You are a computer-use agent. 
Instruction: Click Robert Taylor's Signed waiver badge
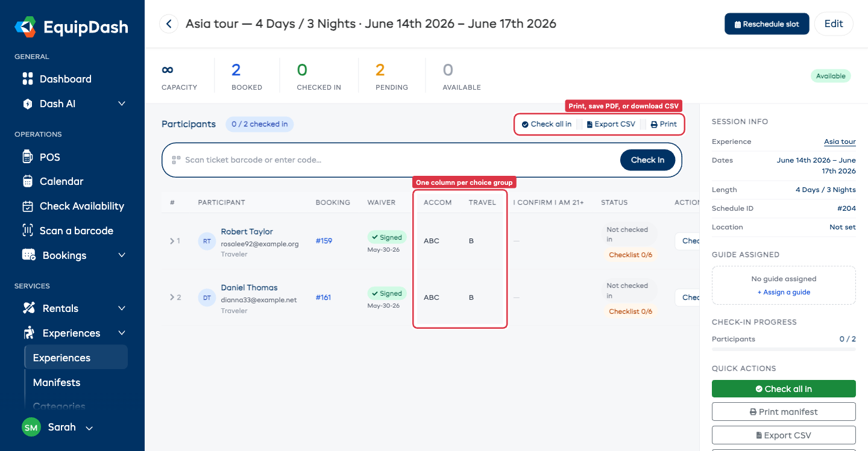coord(387,237)
